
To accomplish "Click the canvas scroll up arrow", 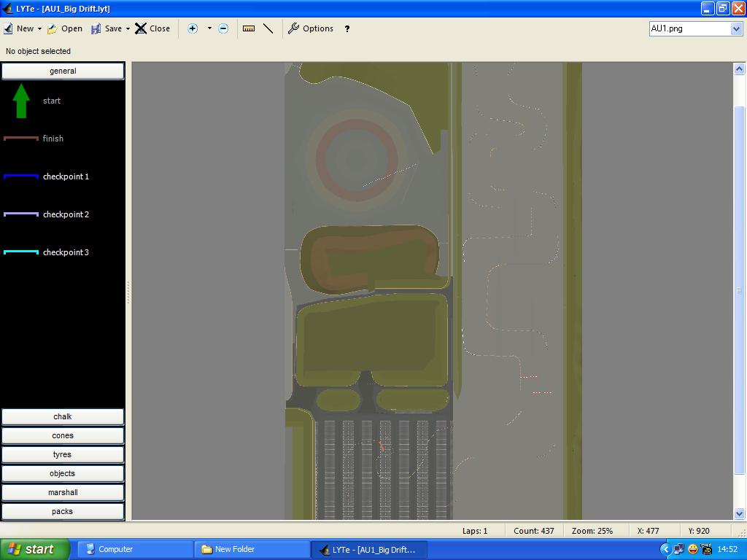I will point(740,69).
